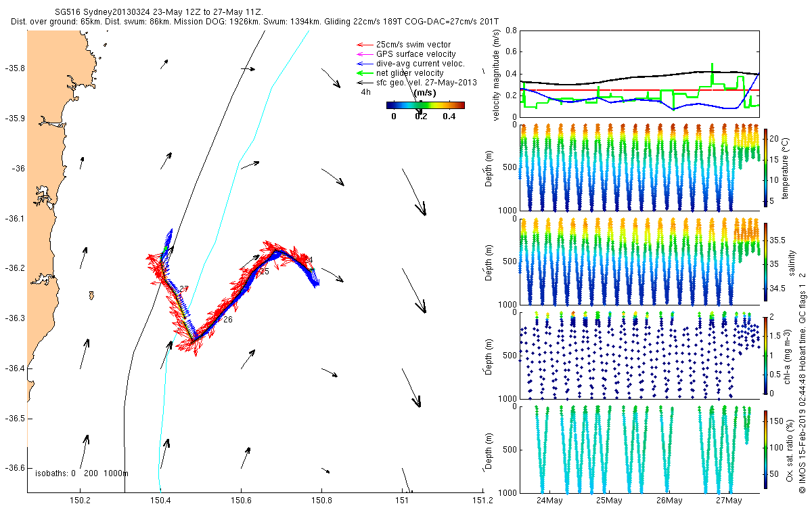
Task: Click the small island off the coast
Action: [91, 295]
